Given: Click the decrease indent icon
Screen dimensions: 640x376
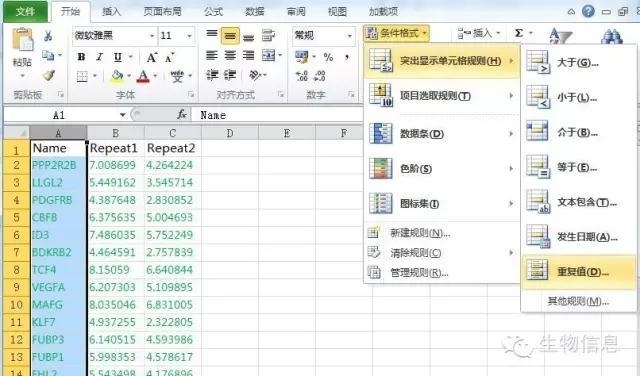Looking at the screenshot, I should [x=211, y=75].
